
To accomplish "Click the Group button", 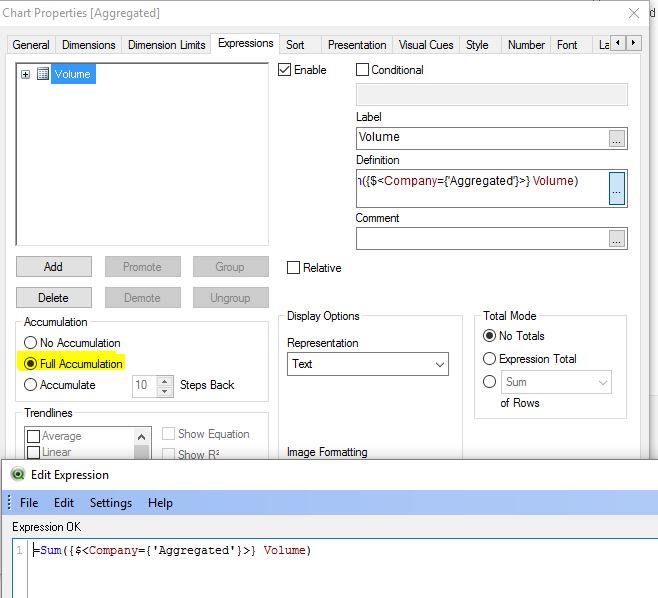I will click(231, 267).
